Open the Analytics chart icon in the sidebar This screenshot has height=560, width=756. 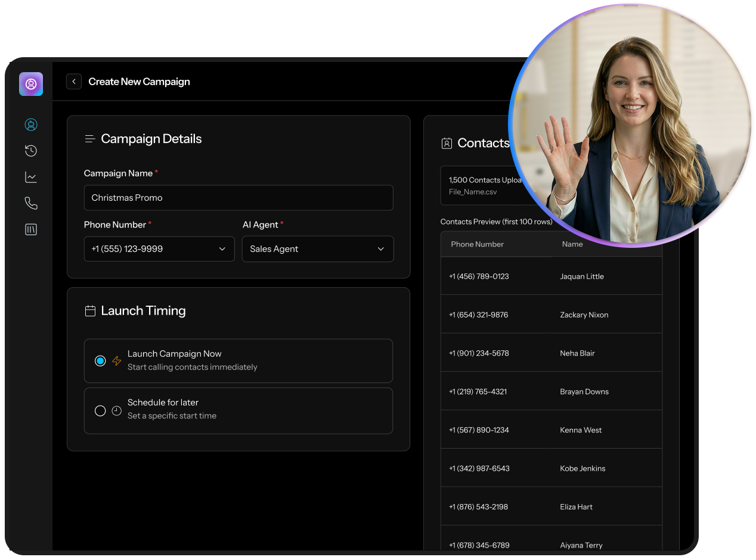tap(30, 177)
